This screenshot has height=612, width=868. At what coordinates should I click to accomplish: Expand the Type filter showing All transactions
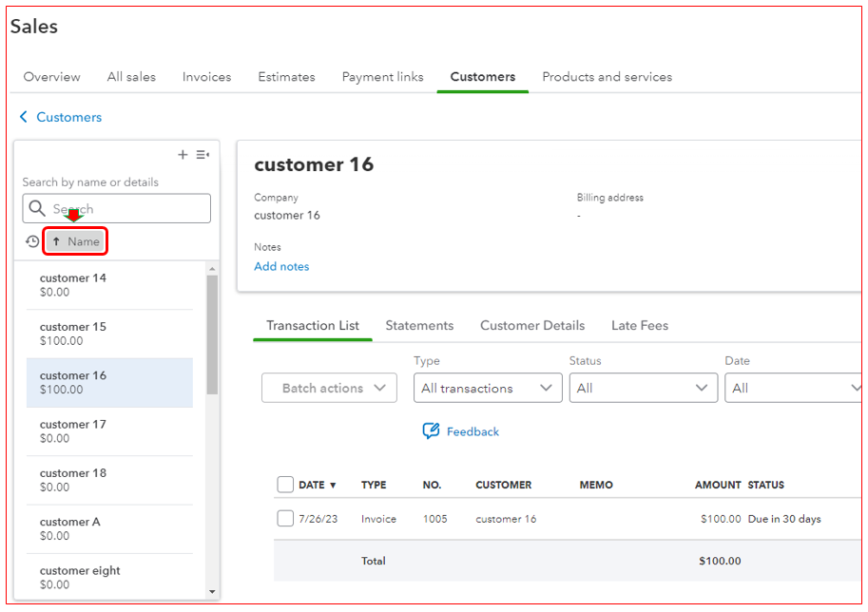[487, 388]
